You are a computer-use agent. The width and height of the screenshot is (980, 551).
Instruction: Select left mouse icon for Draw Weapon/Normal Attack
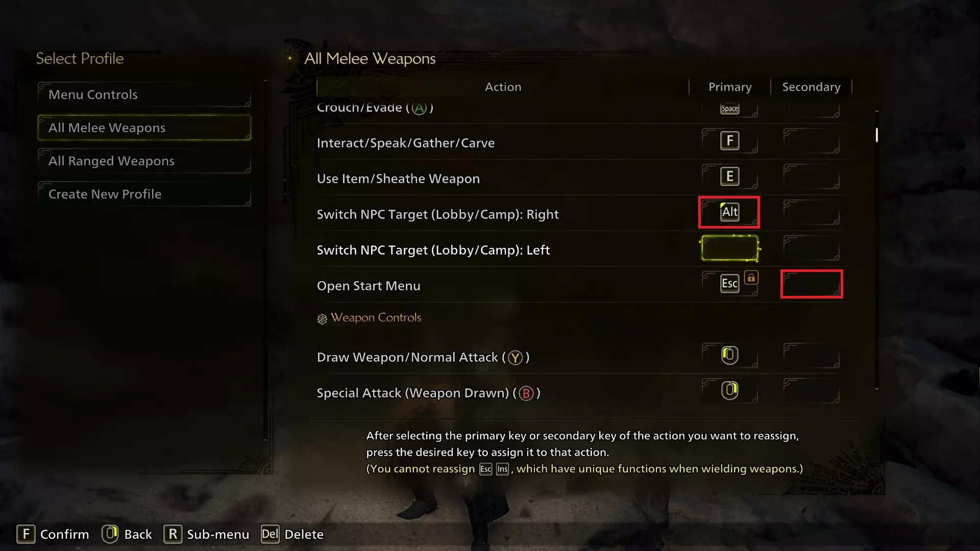point(729,355)
